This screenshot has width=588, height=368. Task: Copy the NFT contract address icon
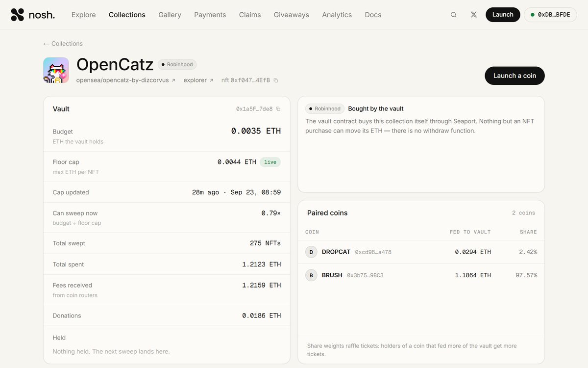tap(276, 80)
